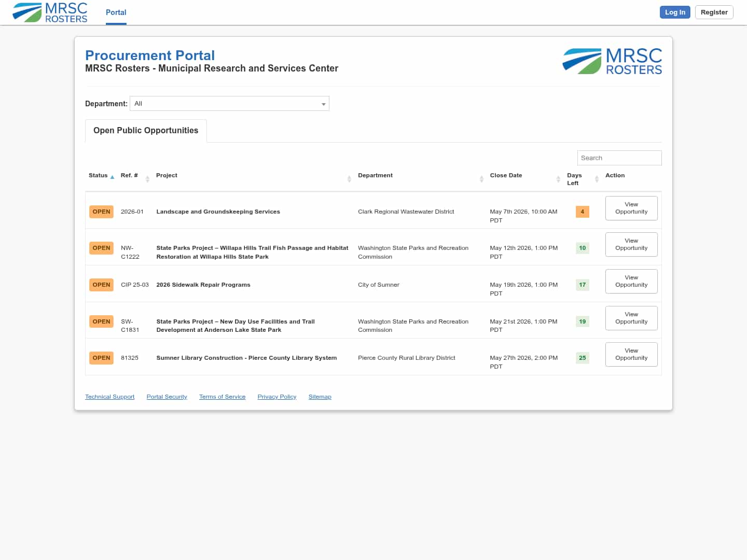747x560 pixels.
Task: Open the Technical Support link
Action: 110,397
